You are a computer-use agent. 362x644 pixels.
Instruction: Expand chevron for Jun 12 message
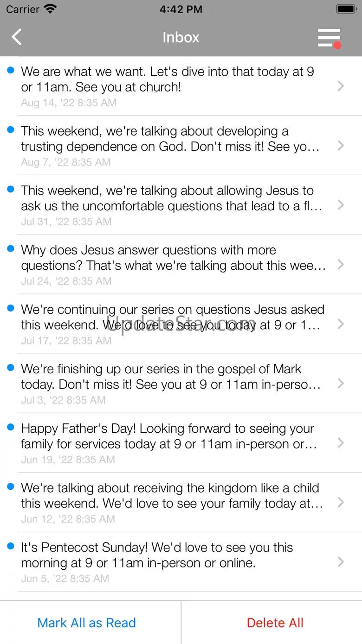coord(341,502)
